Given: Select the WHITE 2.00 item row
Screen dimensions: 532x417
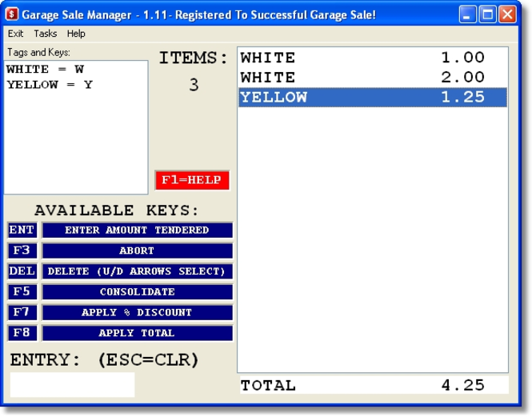Looking at the screenshot, I should tap(373, 78).
